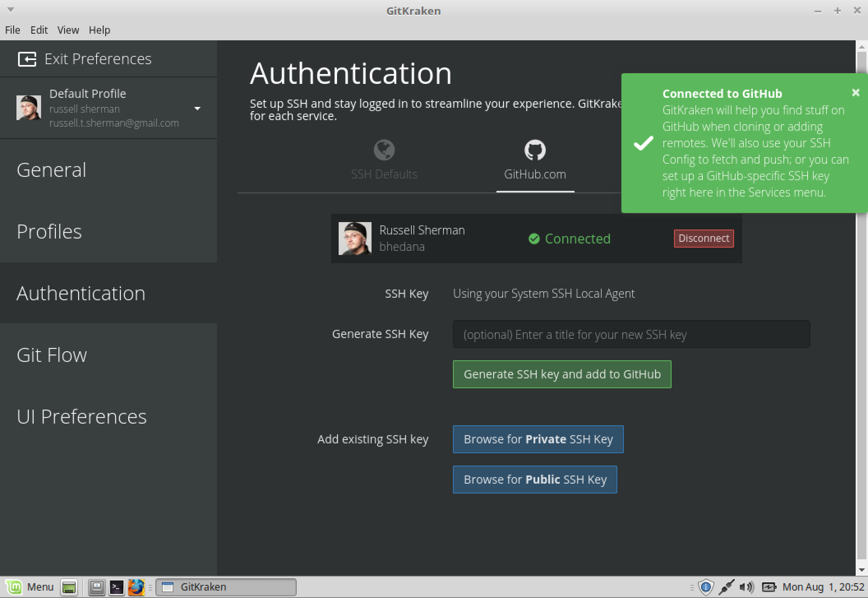The width and height of the screenshot is (868, 598).
Task: Open the window menu arrow in title bar
Action: pyautogui.click(x=11, y=9)
